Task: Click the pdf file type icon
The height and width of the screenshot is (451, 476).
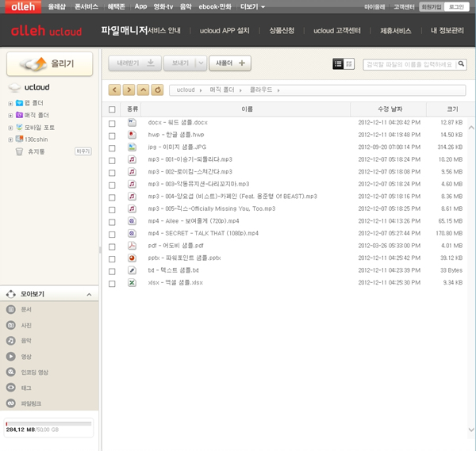Action: (x=132, y=246)
